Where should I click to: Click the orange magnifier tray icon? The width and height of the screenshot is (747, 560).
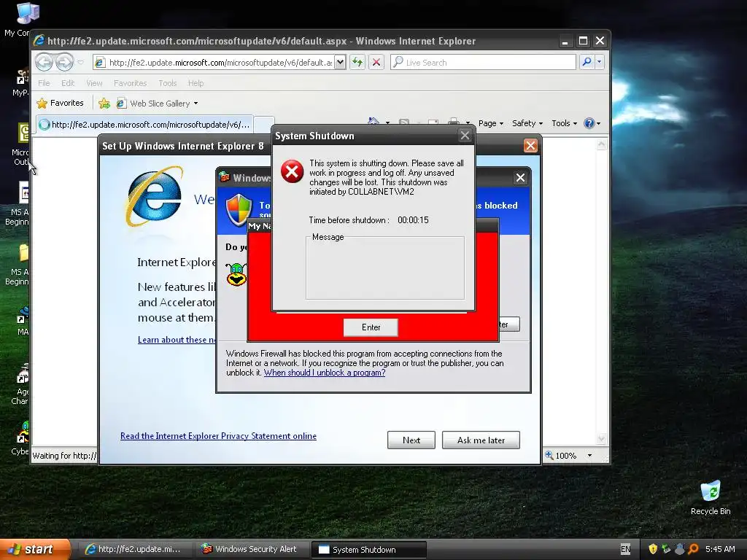pyautogui.click(x=693, y=549)
